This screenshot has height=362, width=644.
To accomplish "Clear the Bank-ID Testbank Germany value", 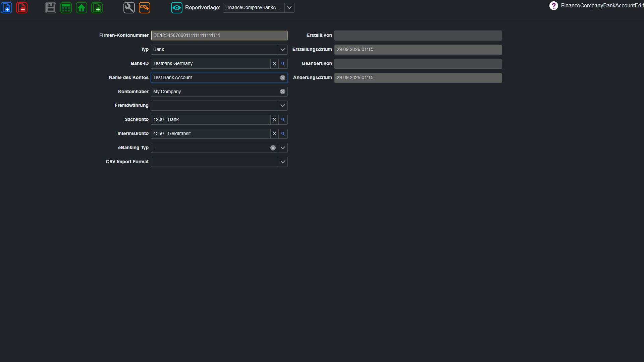I will (x=274, y=64).
